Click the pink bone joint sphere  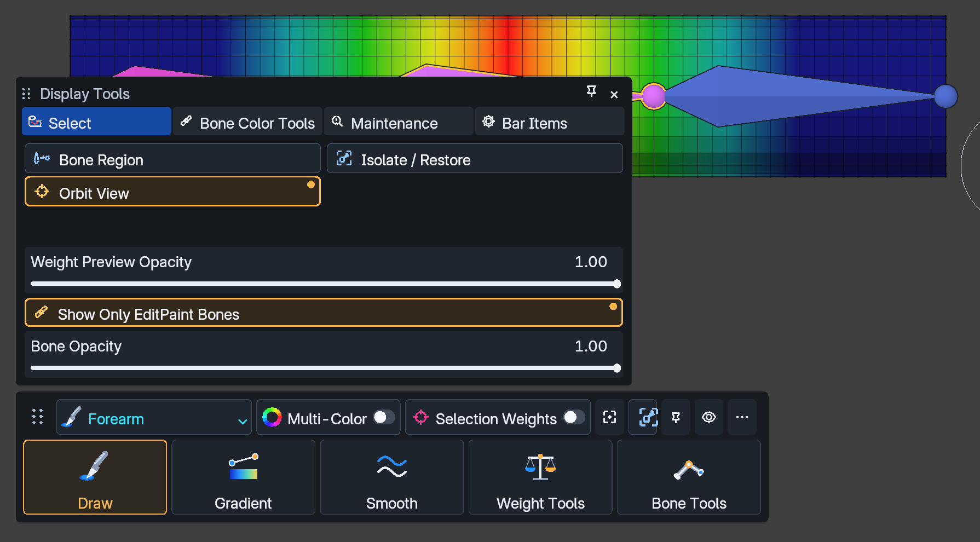coord(653,96)
